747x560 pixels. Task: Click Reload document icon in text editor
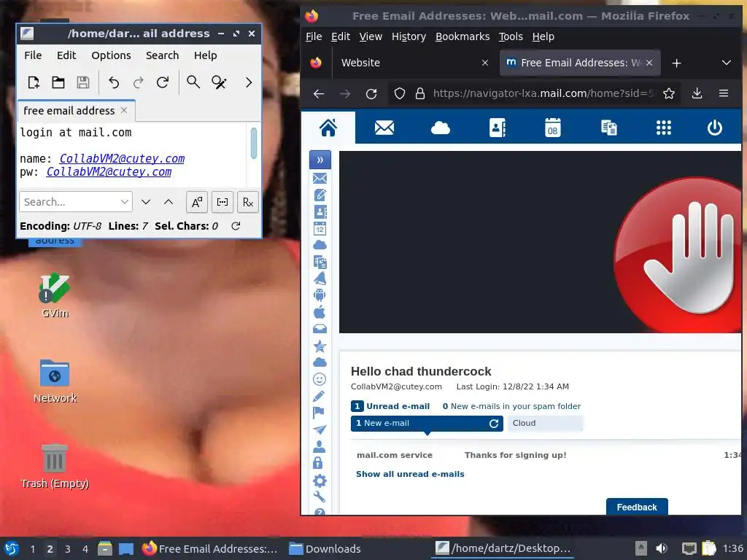click(163, 82)
